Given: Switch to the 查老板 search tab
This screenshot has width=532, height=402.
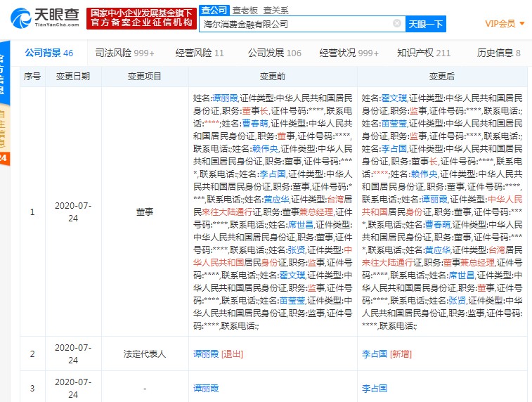Looking at the screenshot, I should (245, 11).
